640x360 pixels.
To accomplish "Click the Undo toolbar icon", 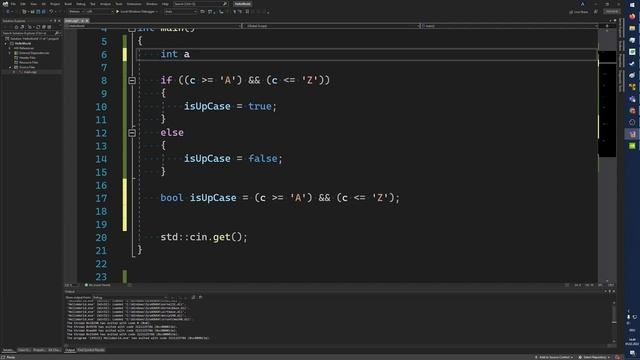I will coord(51,12).
